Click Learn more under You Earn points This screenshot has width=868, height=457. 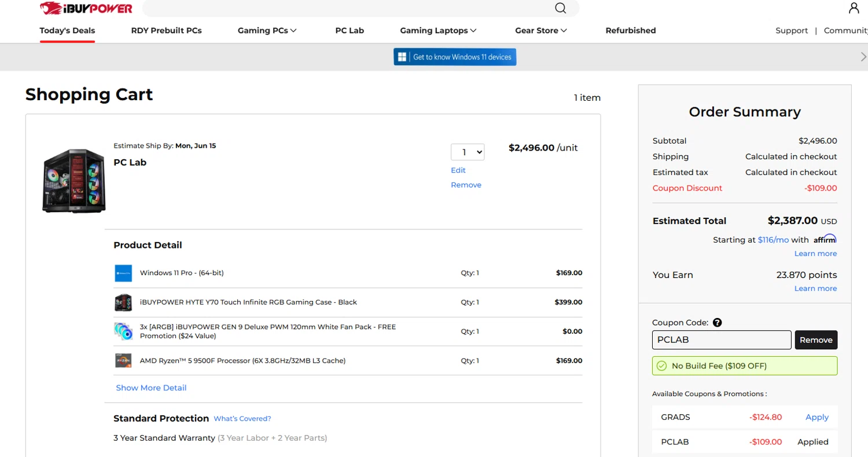pyautogui.click(x=815, y=288)
